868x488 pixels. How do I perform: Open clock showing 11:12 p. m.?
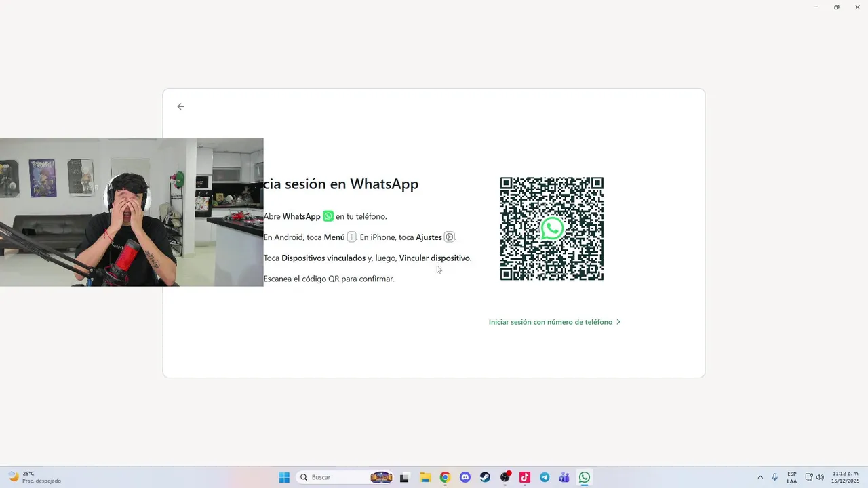click(x=846, y=477)
